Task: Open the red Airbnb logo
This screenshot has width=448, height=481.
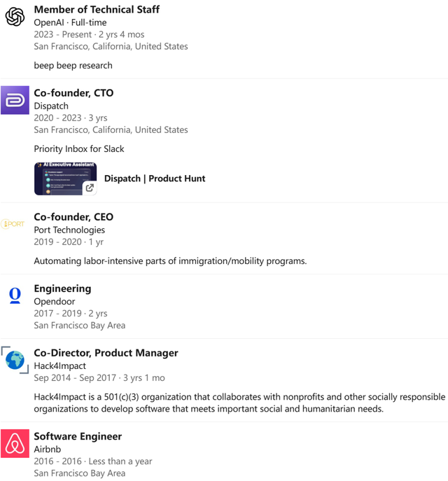Action: pyautogui.click(x=15, y=444)
